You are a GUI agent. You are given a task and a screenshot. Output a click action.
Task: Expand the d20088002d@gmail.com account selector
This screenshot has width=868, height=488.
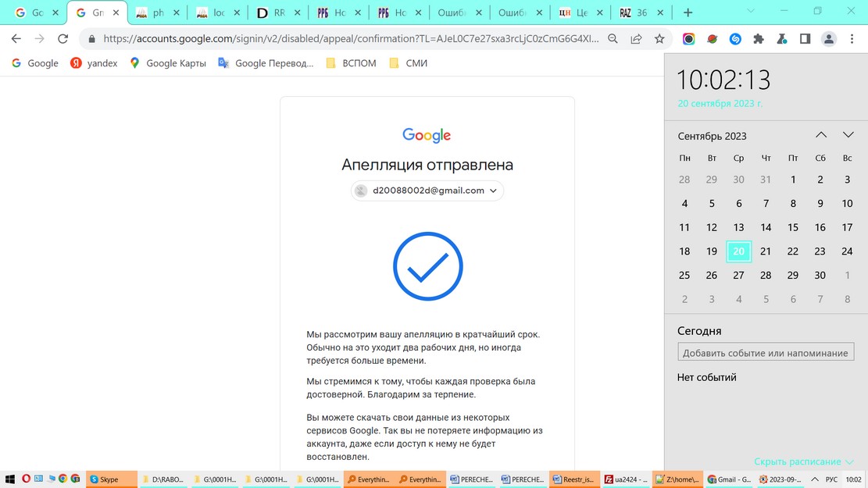(x=427, y=191)
